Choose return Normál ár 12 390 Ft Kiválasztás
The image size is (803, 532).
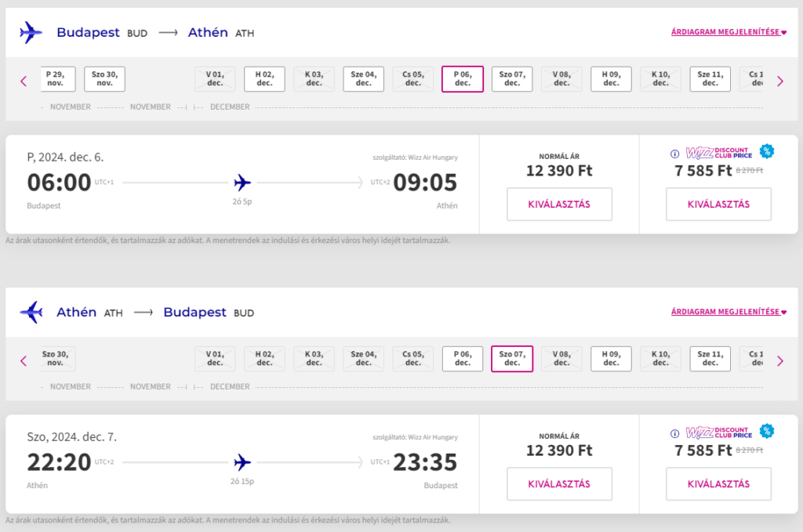click(559, 484)
